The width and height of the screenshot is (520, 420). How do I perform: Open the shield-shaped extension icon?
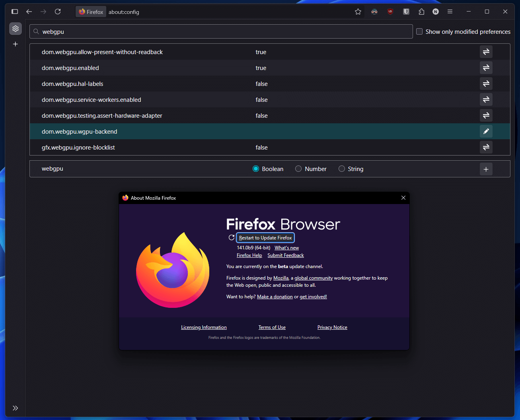coord(406,12)
